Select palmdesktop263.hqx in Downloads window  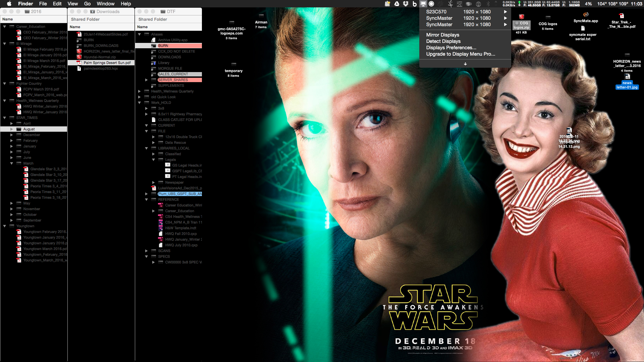101,68
